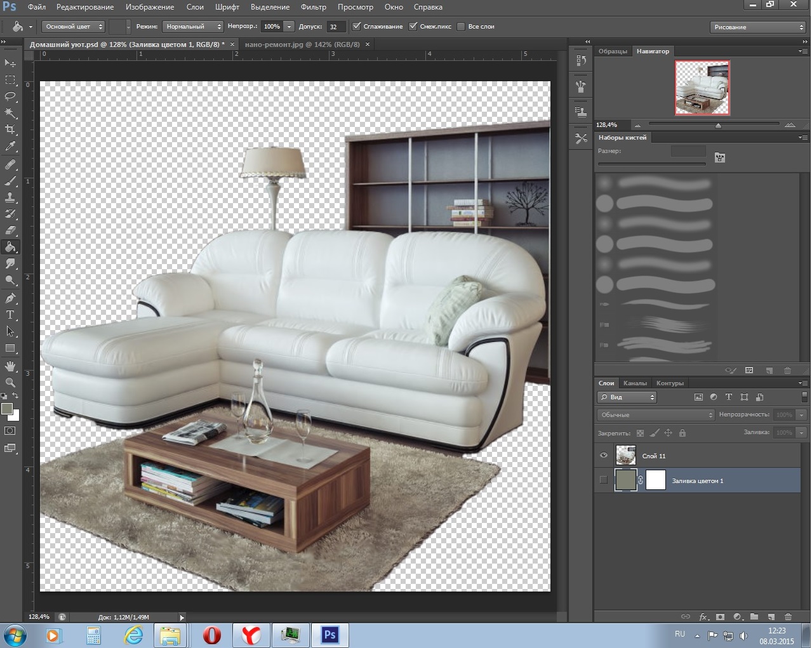The width and height of the screenshot is (812, 648).
Task: Select the Magic Wand tool
Action: pyautogui.click(x=10, y=113)
